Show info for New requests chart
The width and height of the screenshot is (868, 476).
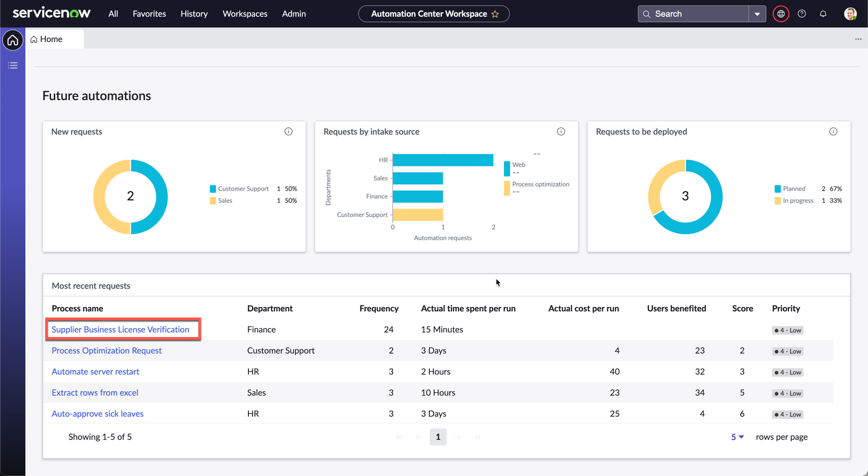288,132
